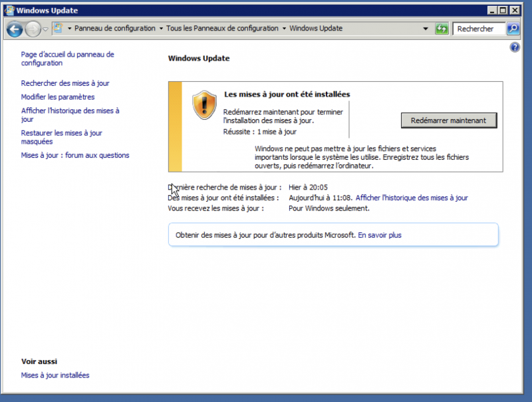Viewport: 532px width, 402px height.
Task: Expand the dropdown before Windows Update breadcrumb
Action: 284,29
